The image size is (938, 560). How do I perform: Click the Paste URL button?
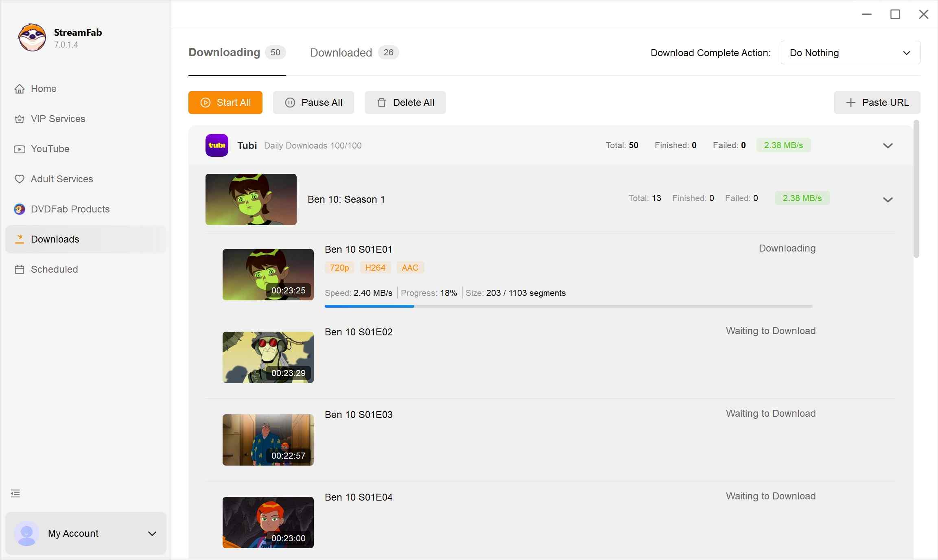point(877,102)
